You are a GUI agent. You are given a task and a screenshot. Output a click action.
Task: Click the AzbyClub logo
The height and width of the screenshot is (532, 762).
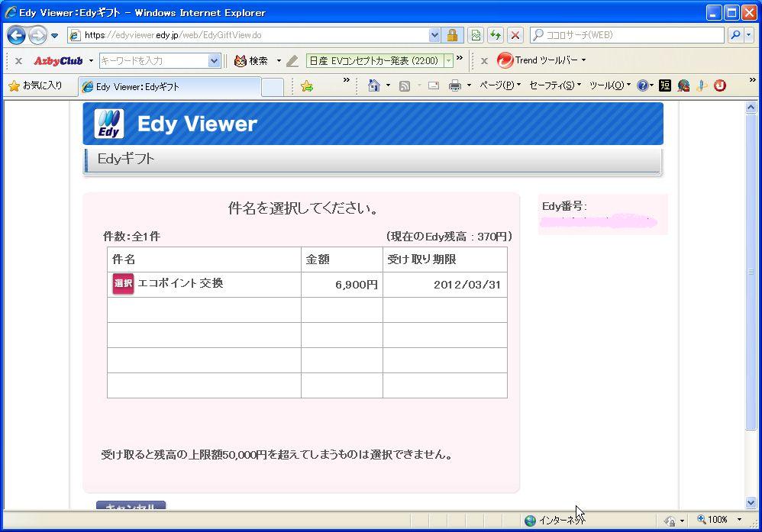pos(58,61)
